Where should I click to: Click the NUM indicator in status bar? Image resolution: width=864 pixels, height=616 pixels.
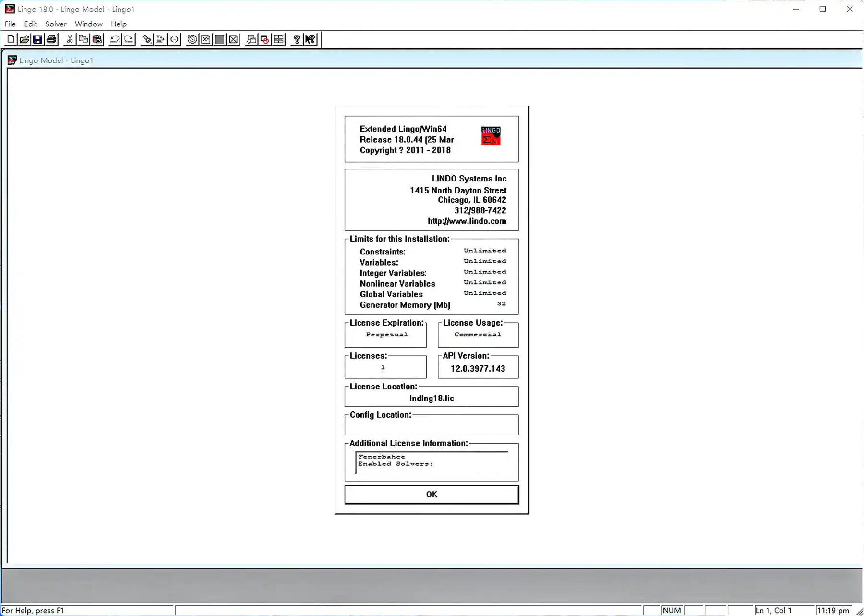(672, 610)
